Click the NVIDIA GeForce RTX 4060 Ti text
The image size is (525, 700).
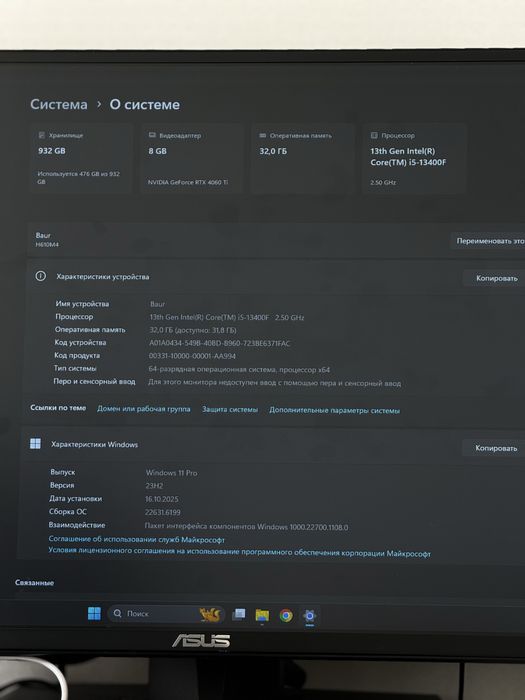pyautogui.click(x=188, y=182)
